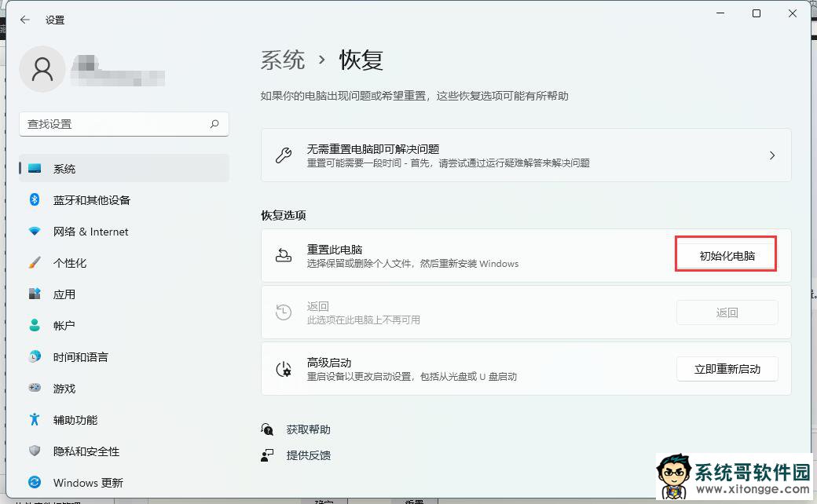This screenshot has width=817, height=504.
Task: Open 蓝牙和其他设备 in sidebar
Action: 124,200
